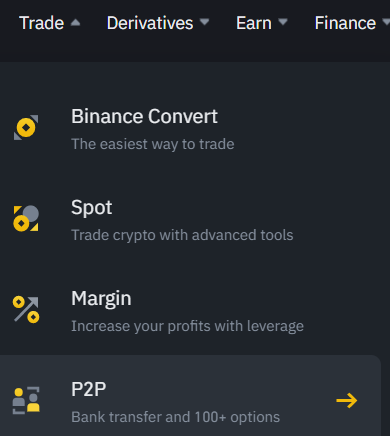Open the Earn menu label

pyautogui.click(x=254, y=23)
